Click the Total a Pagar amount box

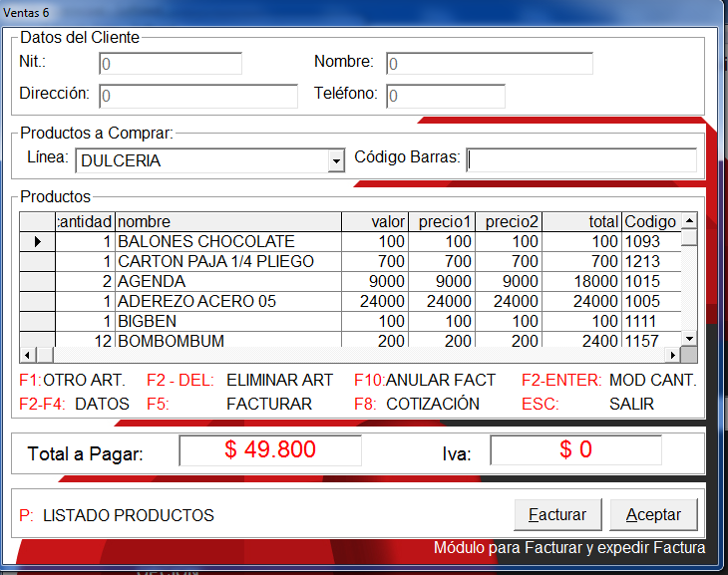269,450
